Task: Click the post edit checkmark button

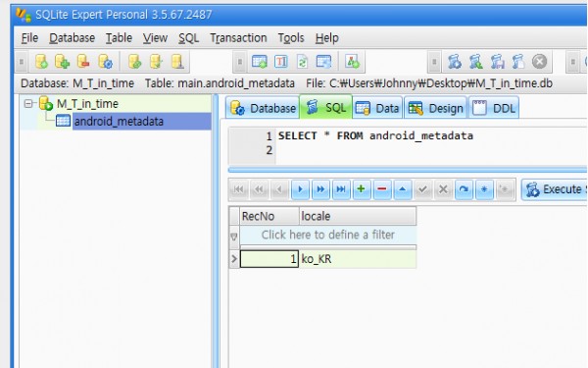Action: pos(423,189)
